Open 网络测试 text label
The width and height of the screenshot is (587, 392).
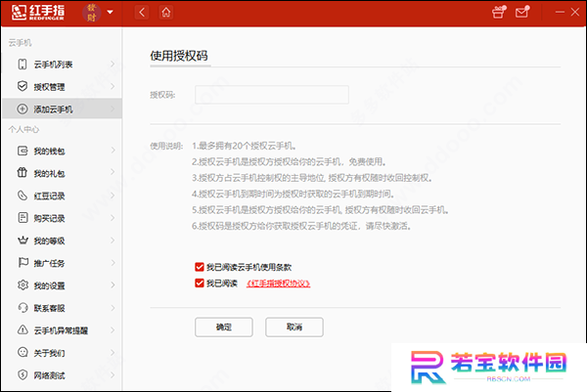coord(50,375)
